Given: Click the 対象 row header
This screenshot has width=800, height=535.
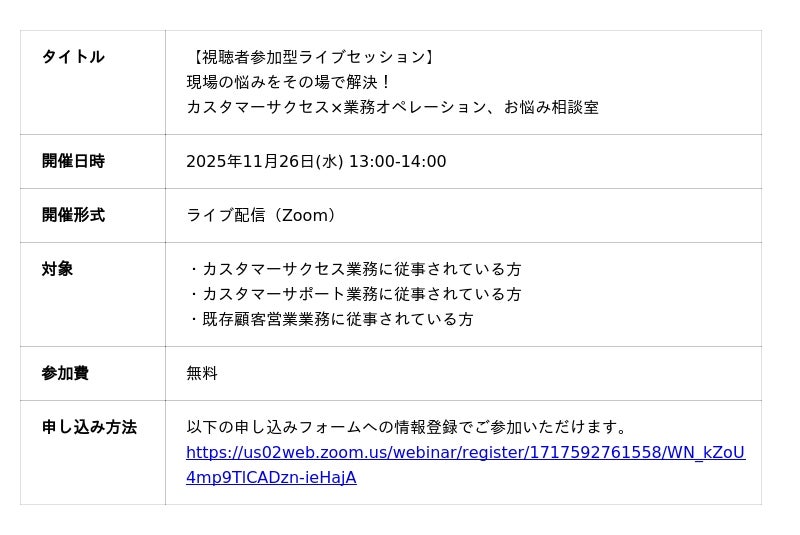Looking at the screenshot, I should point(57,269).
